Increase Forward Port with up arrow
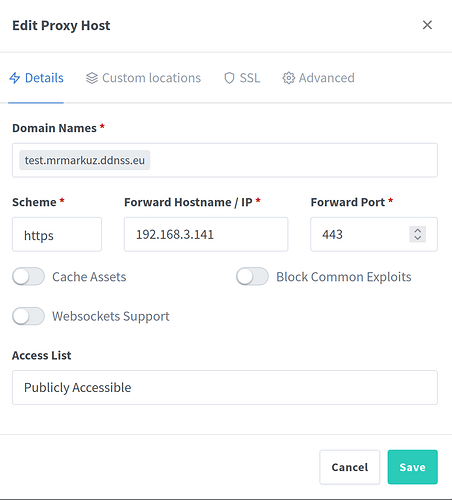452x500 pixels. [418, 230]
